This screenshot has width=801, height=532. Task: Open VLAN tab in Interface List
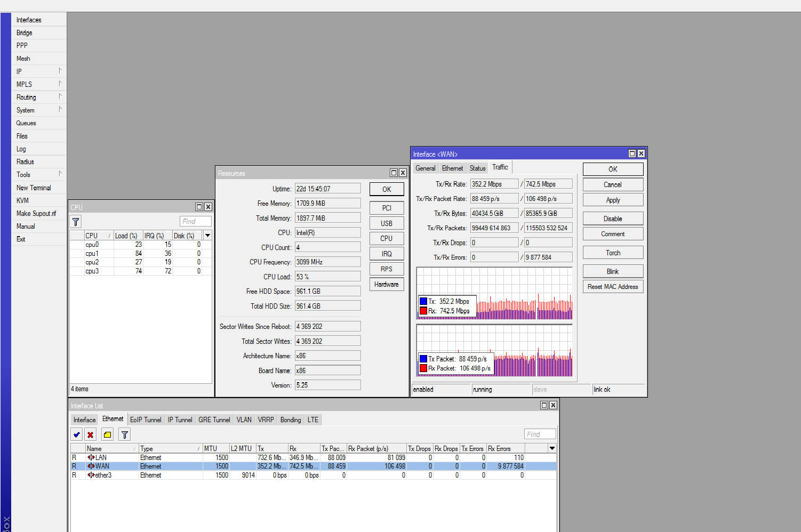[x=244, y=420]
